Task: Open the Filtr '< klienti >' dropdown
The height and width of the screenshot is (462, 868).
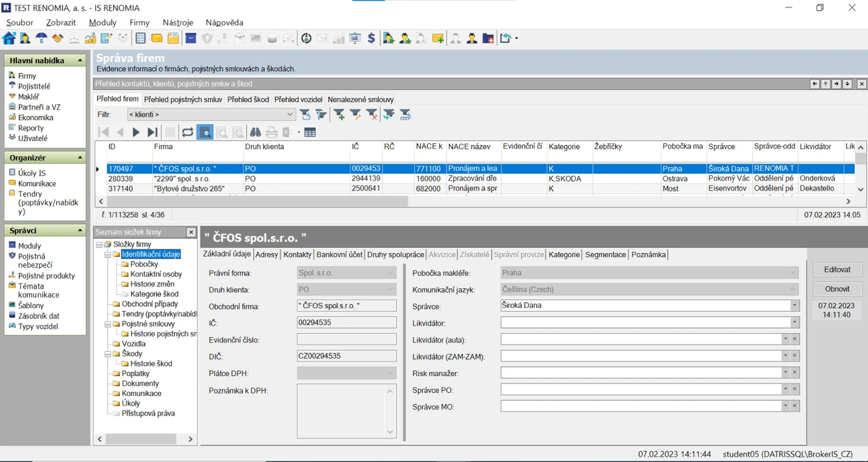Action: tap(290, 114)
